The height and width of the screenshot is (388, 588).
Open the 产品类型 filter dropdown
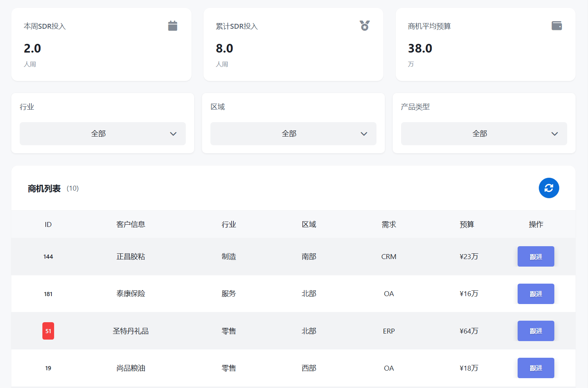484,133
